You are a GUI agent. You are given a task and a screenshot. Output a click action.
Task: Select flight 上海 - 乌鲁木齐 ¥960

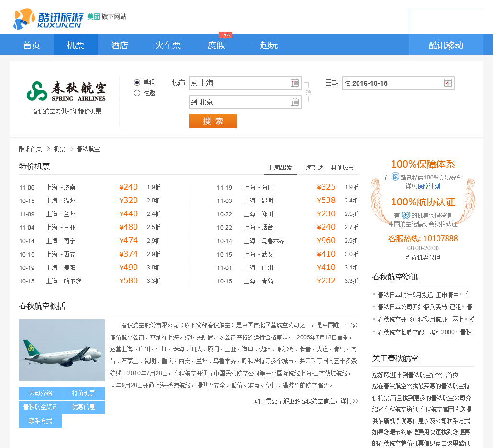pyautogui.click(x=287, y=241)
